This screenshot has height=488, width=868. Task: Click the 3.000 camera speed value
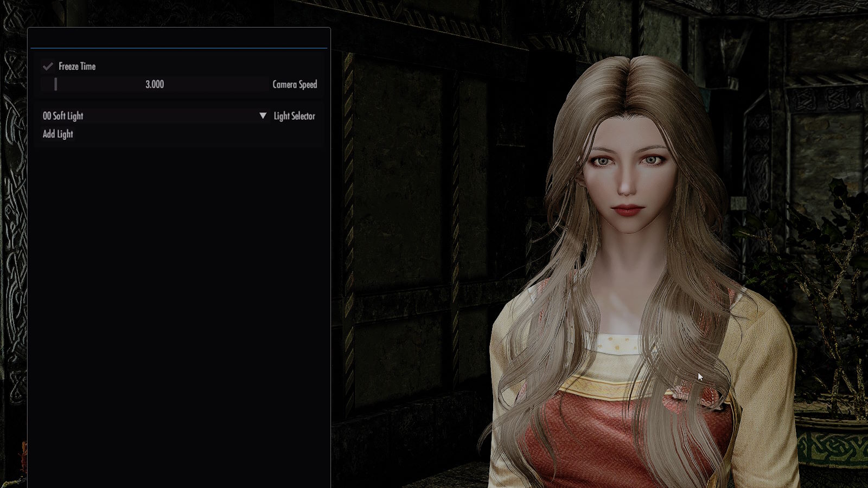pos(155,84)
